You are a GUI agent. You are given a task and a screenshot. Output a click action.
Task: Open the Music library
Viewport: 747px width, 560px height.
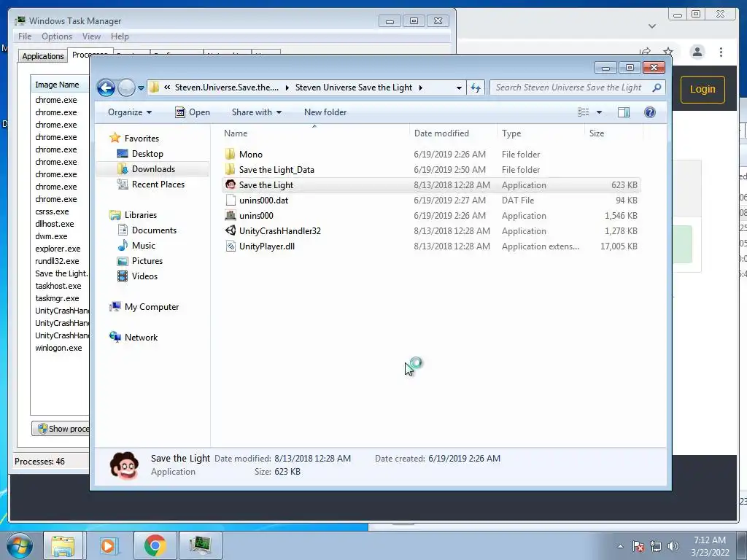[x=144, y=246]
